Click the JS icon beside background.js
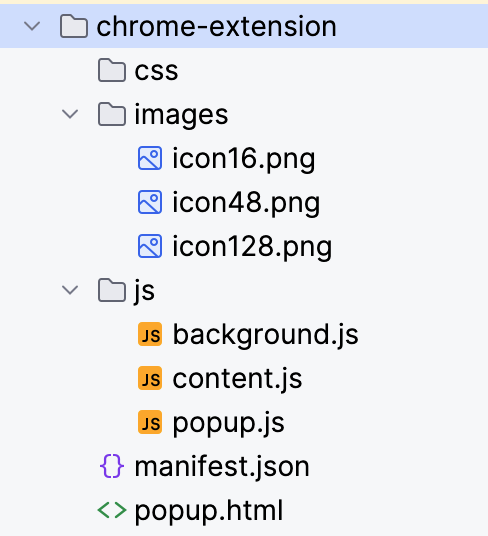 pyautogui.click(x=150, y=334)
